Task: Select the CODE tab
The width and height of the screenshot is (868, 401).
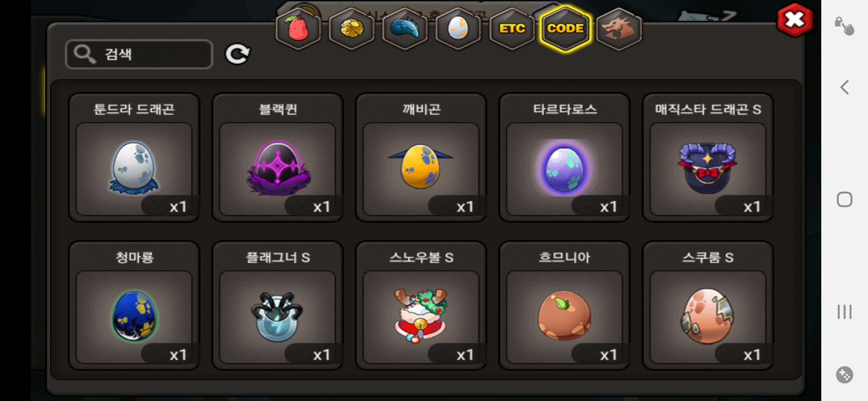Action: [x=565, y=29]
